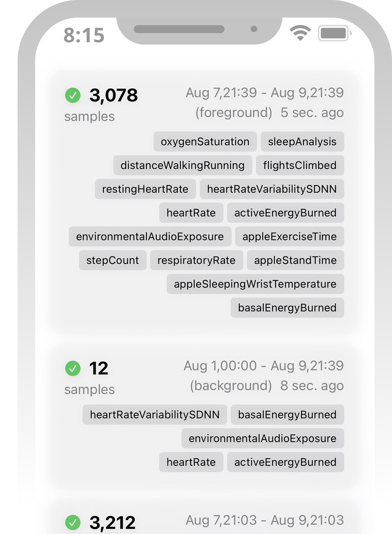
Task: Tap the stepCount tag
Action: (113, 260)
